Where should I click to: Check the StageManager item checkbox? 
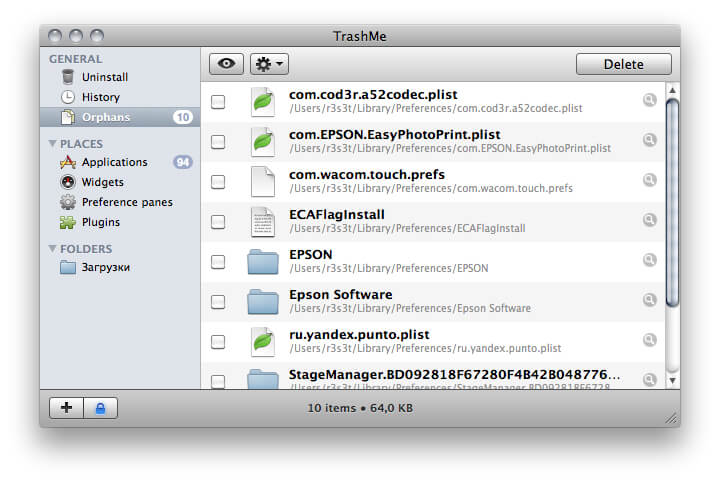point(218,381)
